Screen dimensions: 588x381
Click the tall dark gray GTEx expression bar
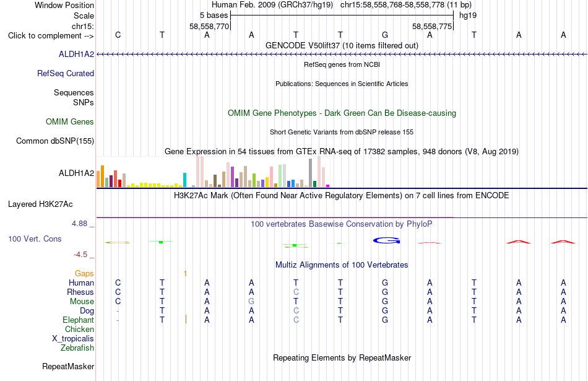pyautogui.click(x=311, y=173)
